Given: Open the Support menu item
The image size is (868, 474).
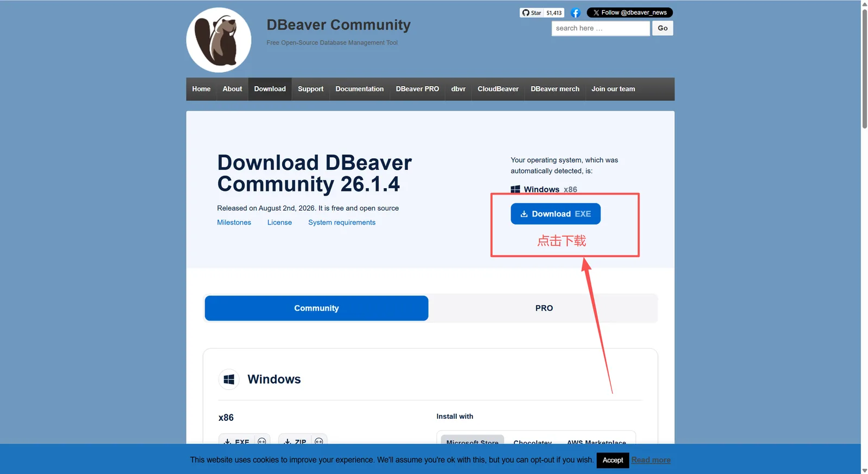Looking at the screenshot, I should pyautogui.click(x=310, y=89).
